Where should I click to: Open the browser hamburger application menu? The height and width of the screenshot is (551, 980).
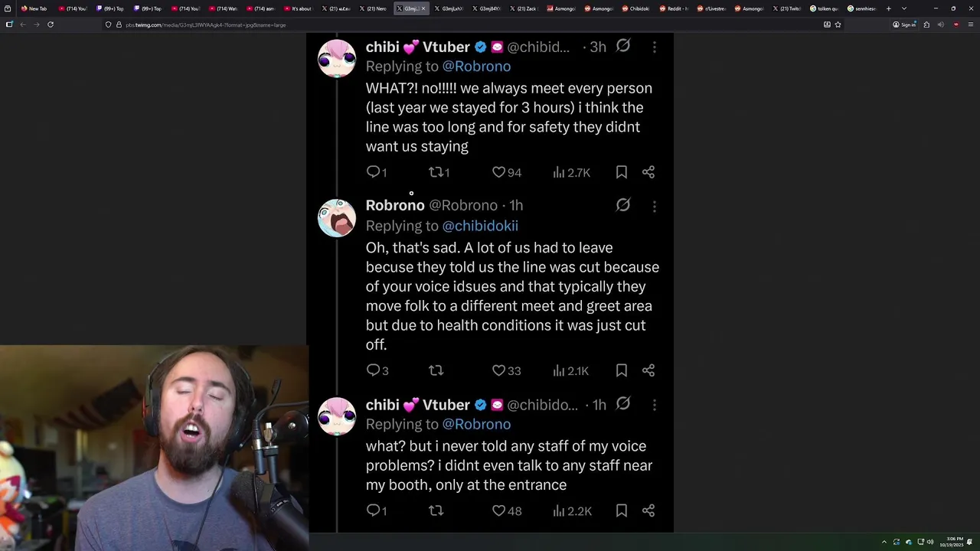point(971,24)
